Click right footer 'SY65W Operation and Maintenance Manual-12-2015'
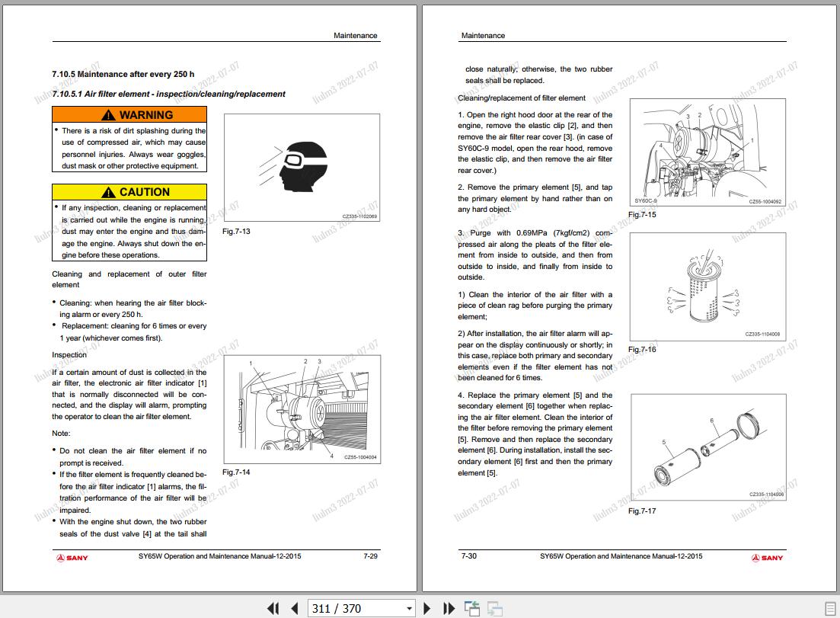The height and width of the screenshot is (618, 840). [621, 556]
